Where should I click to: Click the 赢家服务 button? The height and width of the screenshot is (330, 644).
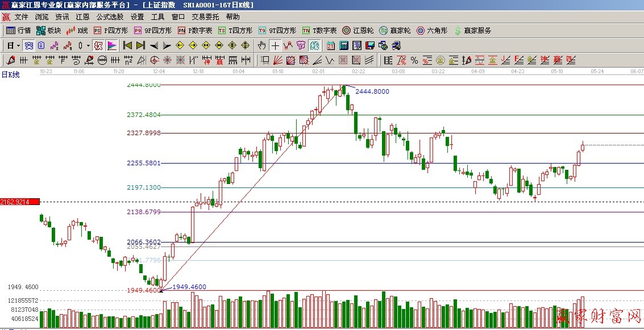click(x=472, y=31)
